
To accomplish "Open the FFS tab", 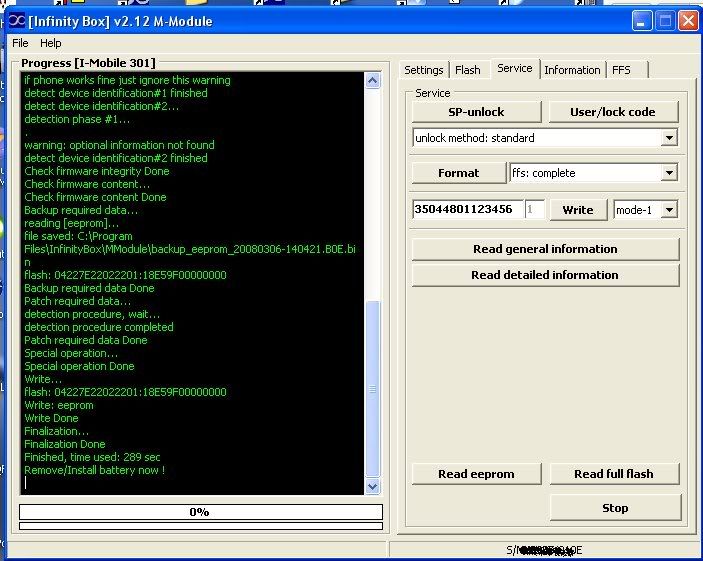I will coord(621,70).
